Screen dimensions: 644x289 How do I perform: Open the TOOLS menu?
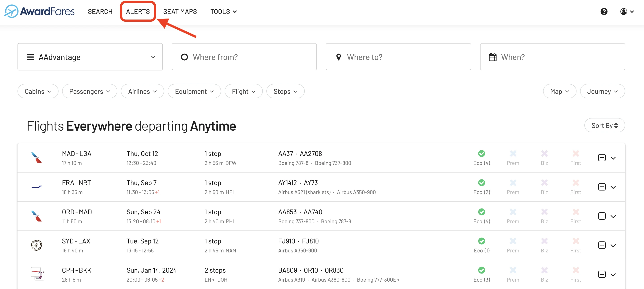pyautogui.click(x=224, y=11)
